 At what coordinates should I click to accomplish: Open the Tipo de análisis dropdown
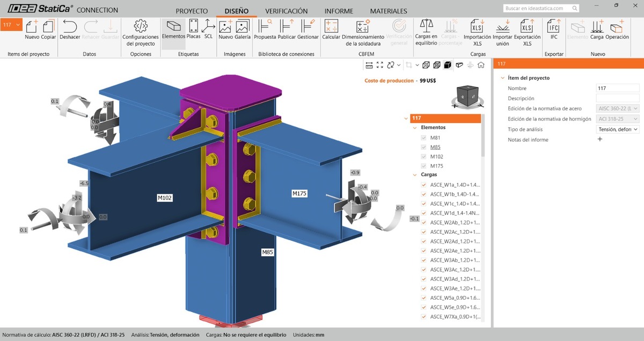pyautogui.click(x=618, y=129)
